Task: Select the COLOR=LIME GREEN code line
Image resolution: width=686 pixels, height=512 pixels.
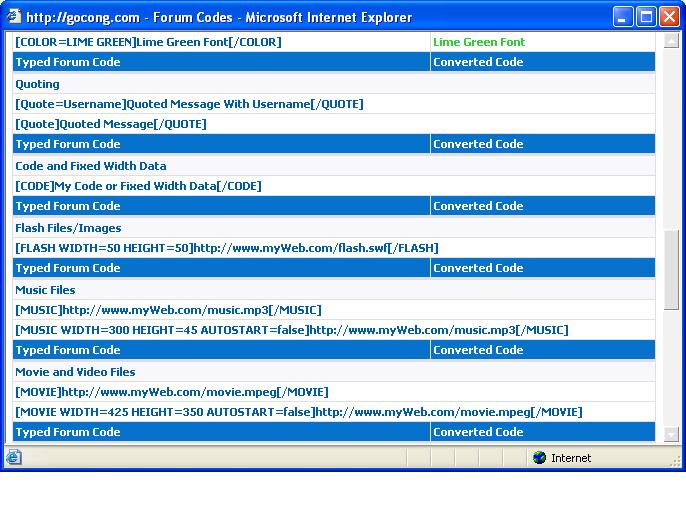Action: point(148,42)
